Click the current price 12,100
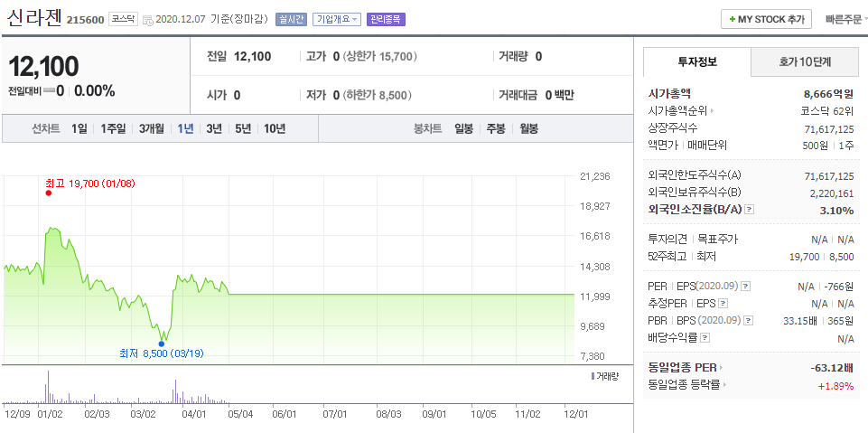This screenshot has width=868, height=433. pyautogui.click(x=43, y=67)
